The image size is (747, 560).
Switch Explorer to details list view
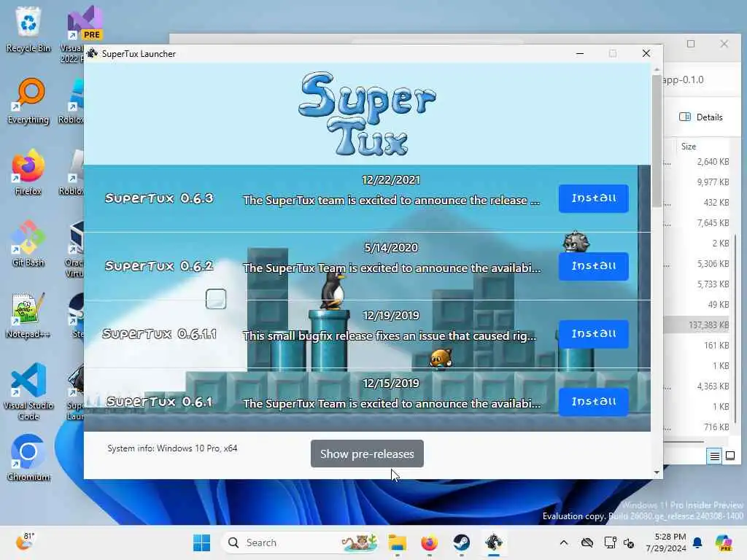click(x=714, y=456)
